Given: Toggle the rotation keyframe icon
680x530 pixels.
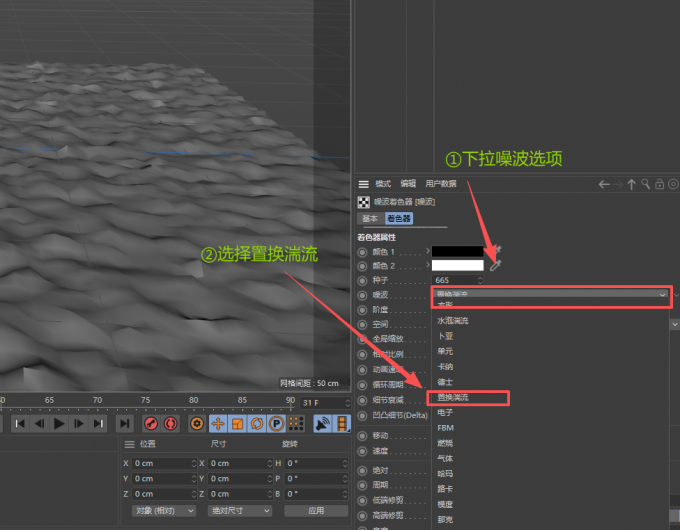Looking at the screenshot, I should point(256,424).
